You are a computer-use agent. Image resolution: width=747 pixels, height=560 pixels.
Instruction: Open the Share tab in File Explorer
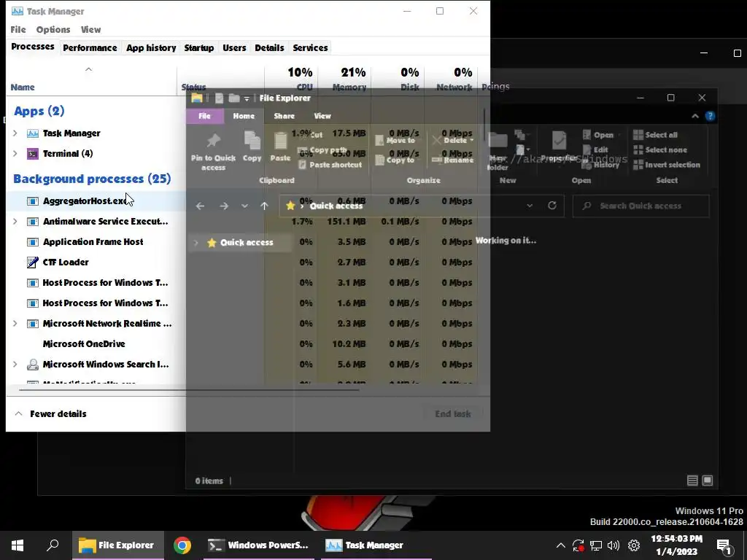(284, 116)
